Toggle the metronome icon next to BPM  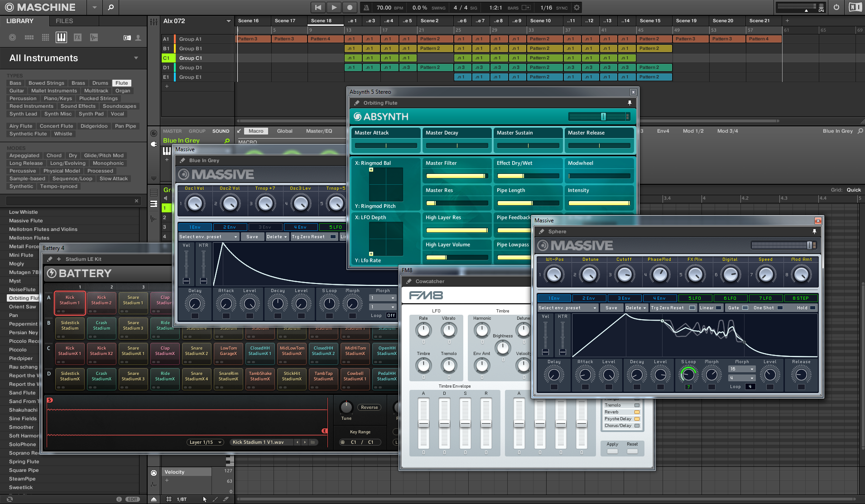[x=366, y=8]
